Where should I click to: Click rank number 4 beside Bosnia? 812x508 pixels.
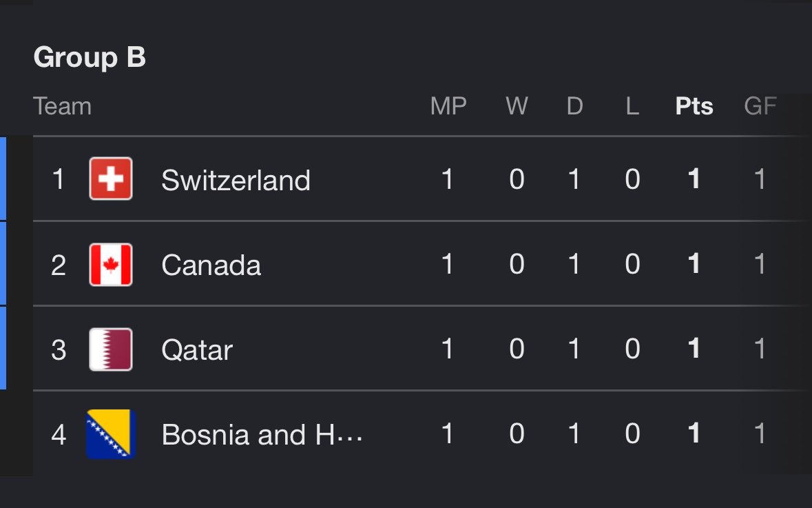[59, 434]
